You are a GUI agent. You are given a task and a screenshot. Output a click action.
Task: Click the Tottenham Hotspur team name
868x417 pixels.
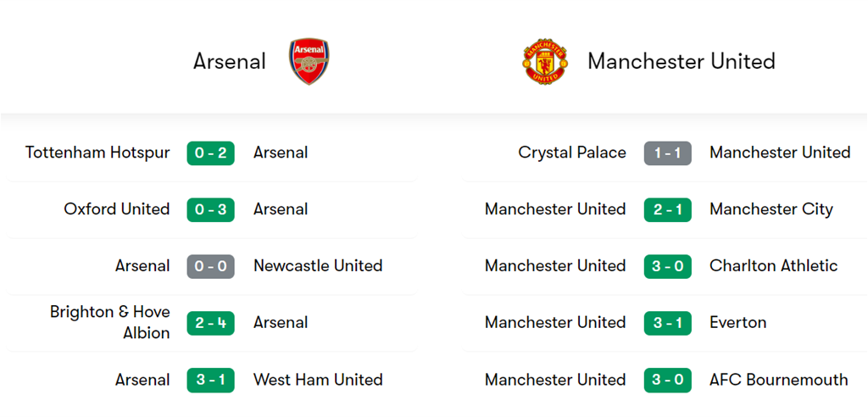[x=97, y=153]
